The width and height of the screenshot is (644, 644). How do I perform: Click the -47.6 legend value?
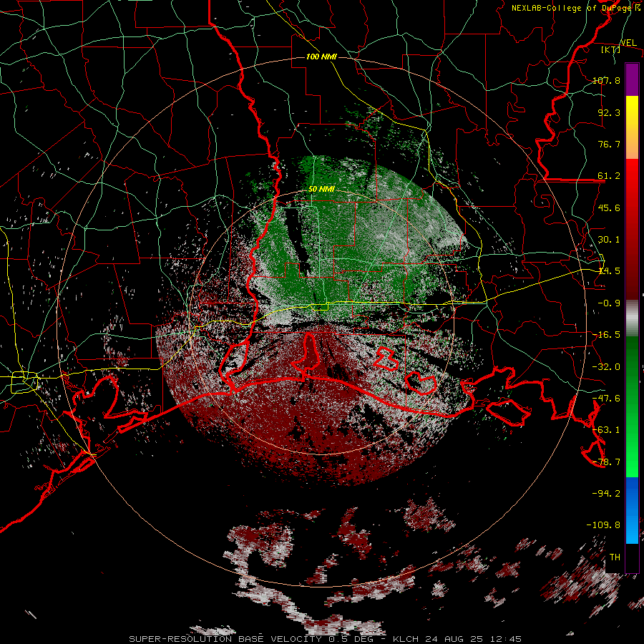tap(606, 399)
